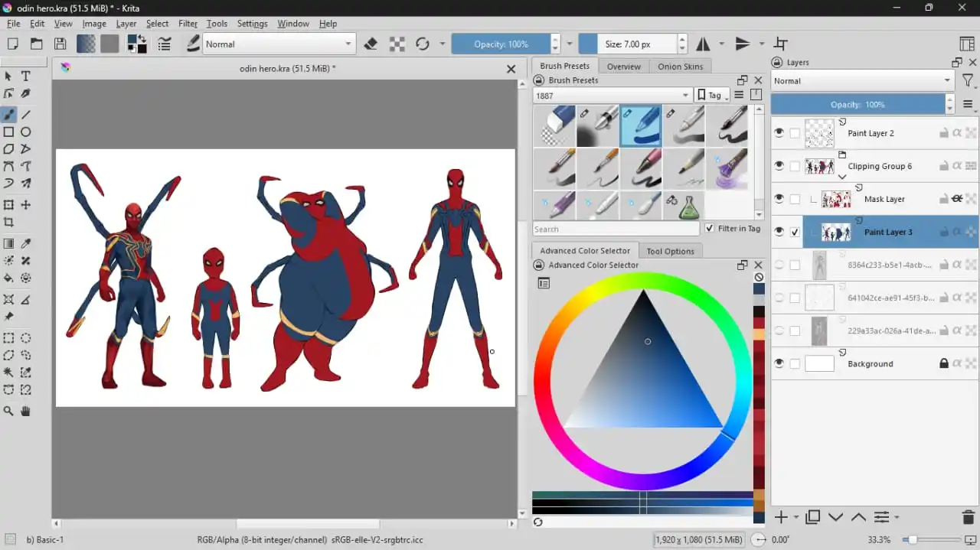
Task: Click the hue ring in color selector
Action: (643, 282)
